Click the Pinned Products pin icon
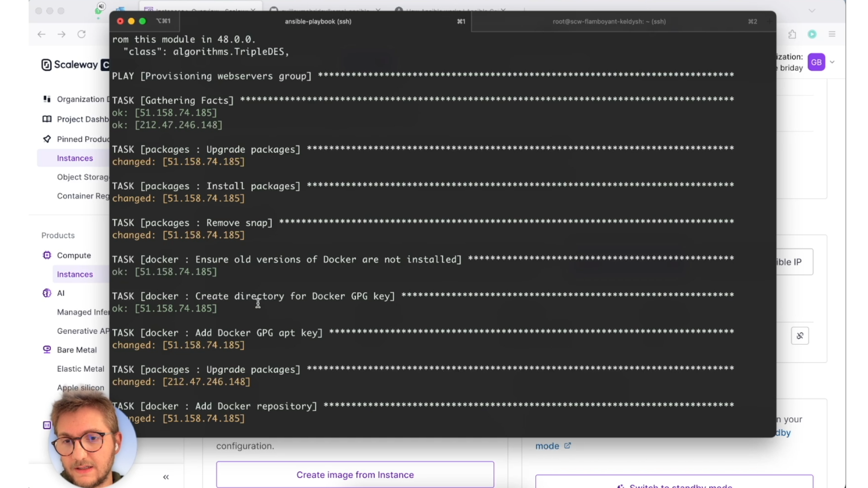The height and width of the screenshot is (488, 868). [47, 139]
